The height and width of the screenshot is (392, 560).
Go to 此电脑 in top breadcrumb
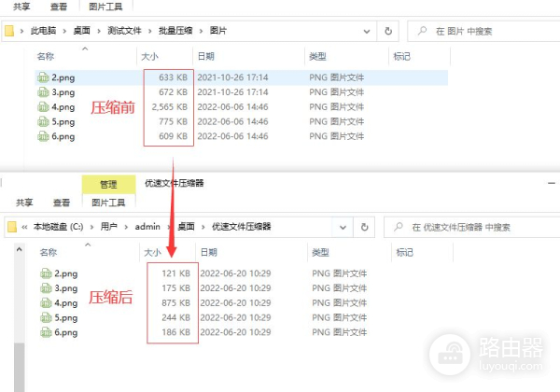click(x=44, y=31)
